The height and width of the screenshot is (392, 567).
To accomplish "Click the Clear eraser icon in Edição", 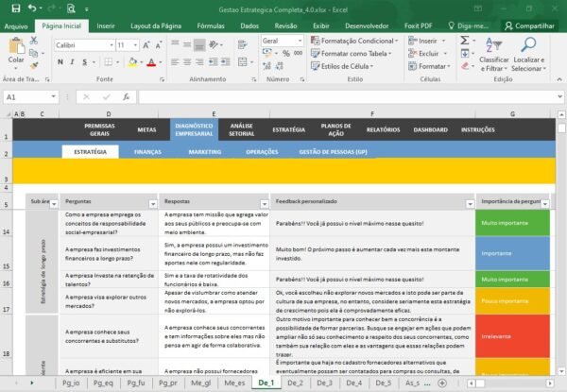I will 465,66.
